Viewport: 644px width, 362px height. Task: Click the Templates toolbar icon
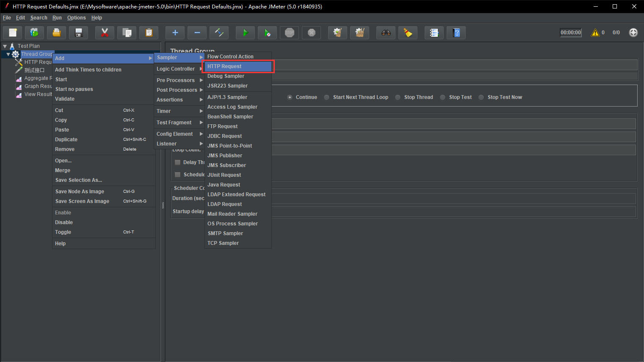tap(34, 33)
